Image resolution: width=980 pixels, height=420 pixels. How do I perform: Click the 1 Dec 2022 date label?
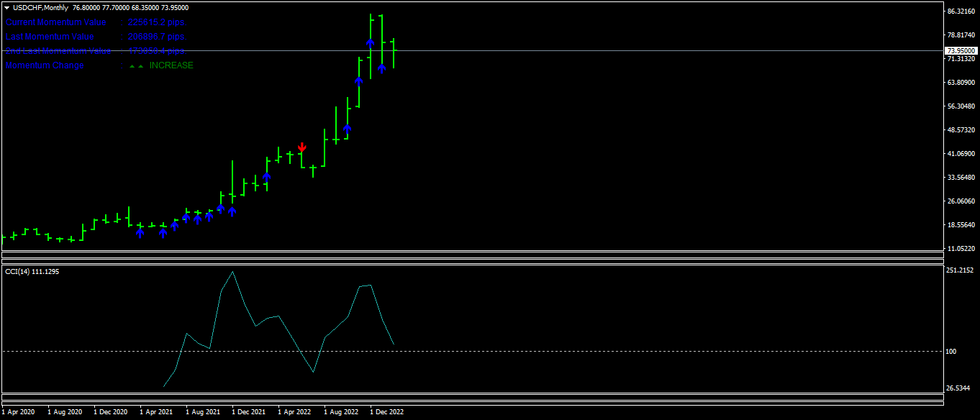[x=386, y=413]
